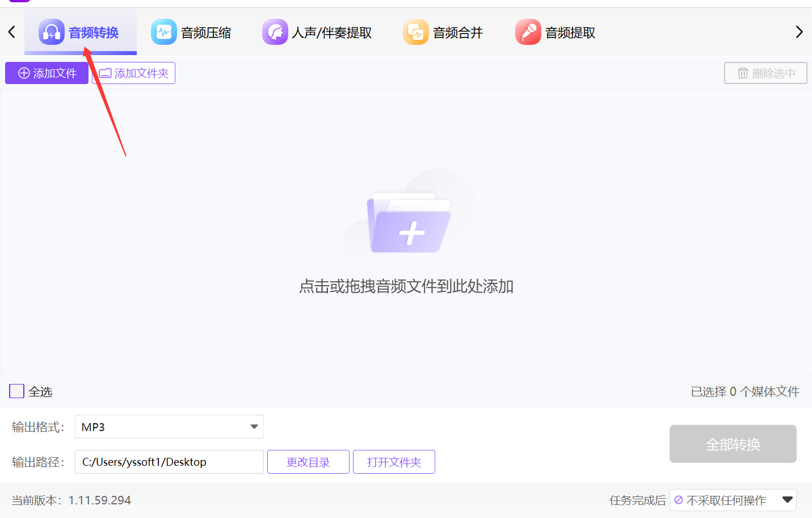
Task: Click the 任务完成后 label
Action: [637, 500]
